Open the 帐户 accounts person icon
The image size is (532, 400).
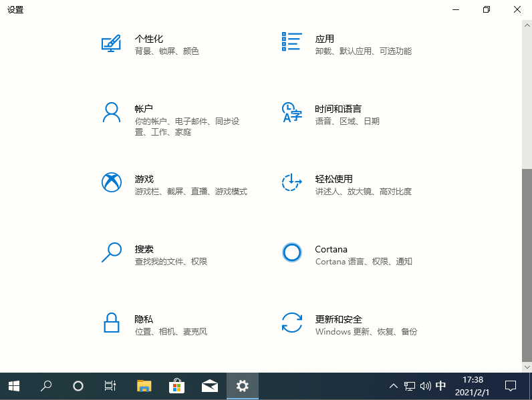tap(111, 112)
